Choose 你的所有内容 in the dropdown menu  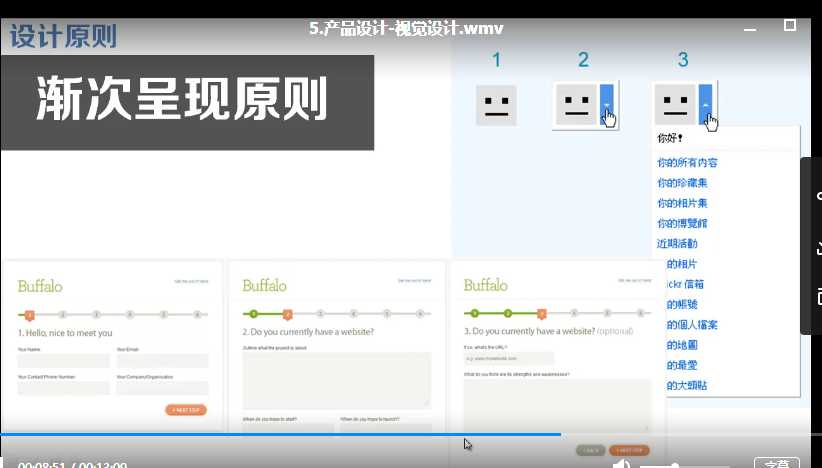687,163
